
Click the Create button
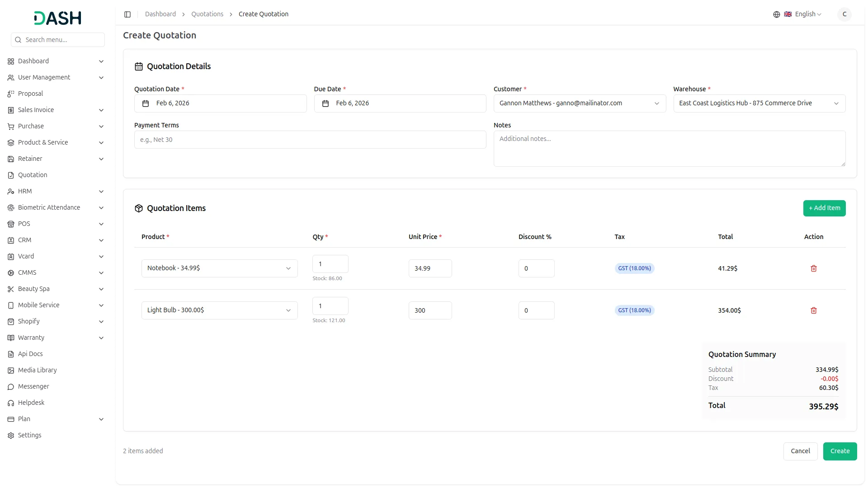[x=840, y=451]
